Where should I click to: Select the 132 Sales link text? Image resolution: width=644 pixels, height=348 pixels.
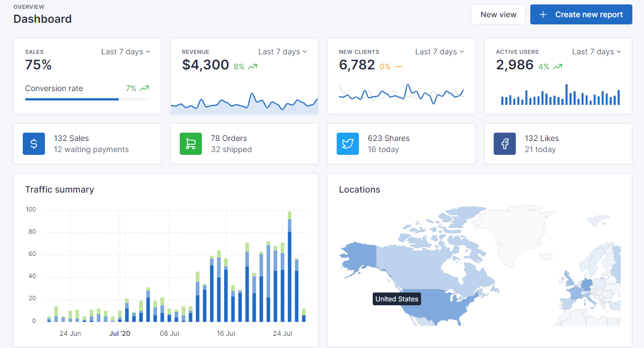pos(71,138)
